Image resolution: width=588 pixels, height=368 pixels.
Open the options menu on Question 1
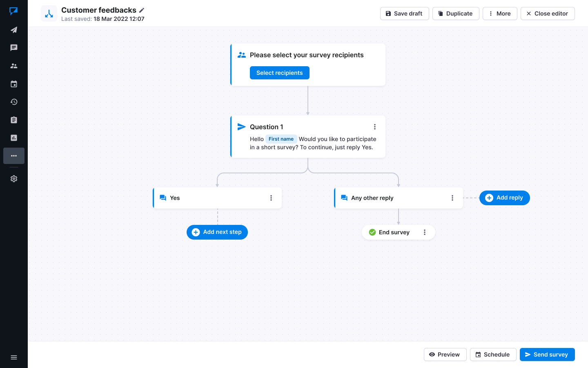click(x=375, y=127)
